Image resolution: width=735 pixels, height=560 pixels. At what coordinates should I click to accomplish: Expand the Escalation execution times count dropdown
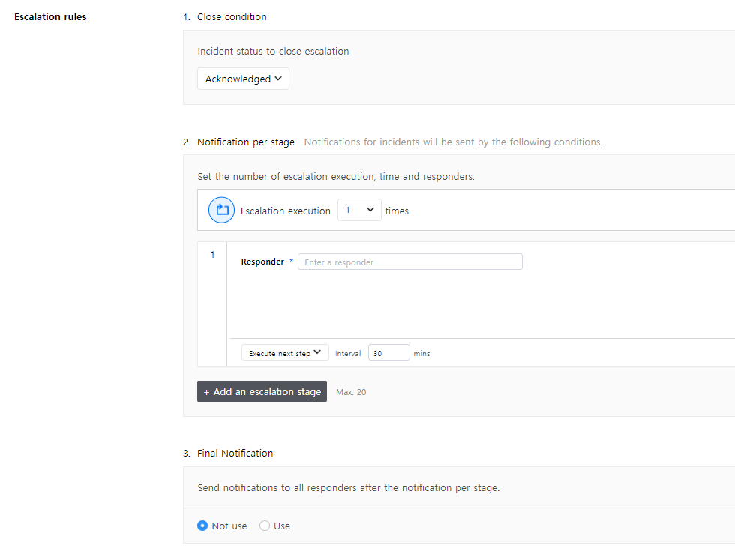click(x=359, y=211)
